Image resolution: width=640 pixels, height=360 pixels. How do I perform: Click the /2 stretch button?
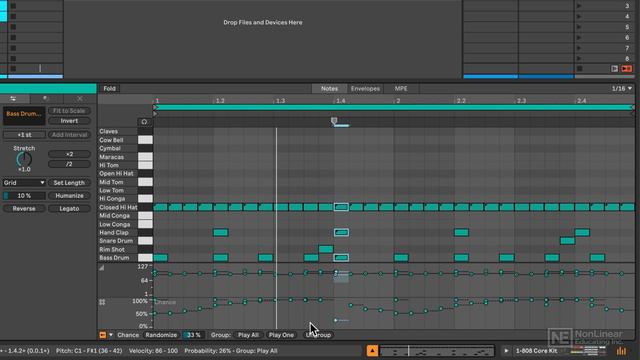[x=69, y=164]
